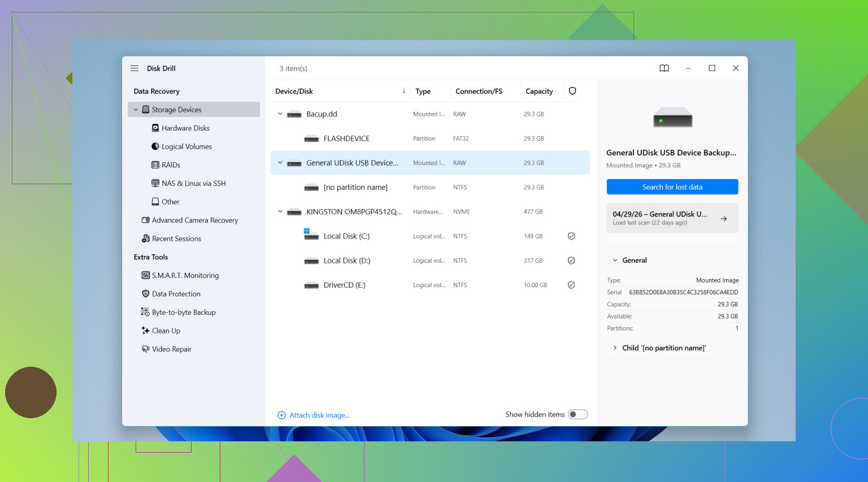Click the shield icon in column header

(572, 91)
